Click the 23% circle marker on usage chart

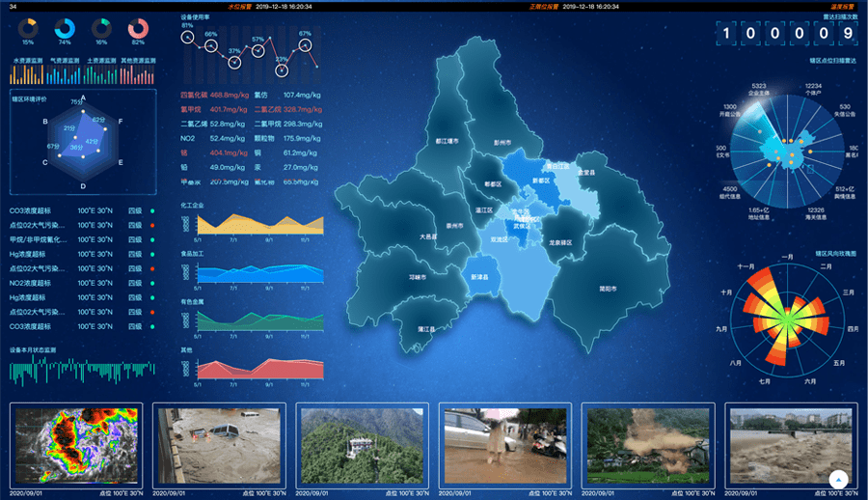(281, 70)
